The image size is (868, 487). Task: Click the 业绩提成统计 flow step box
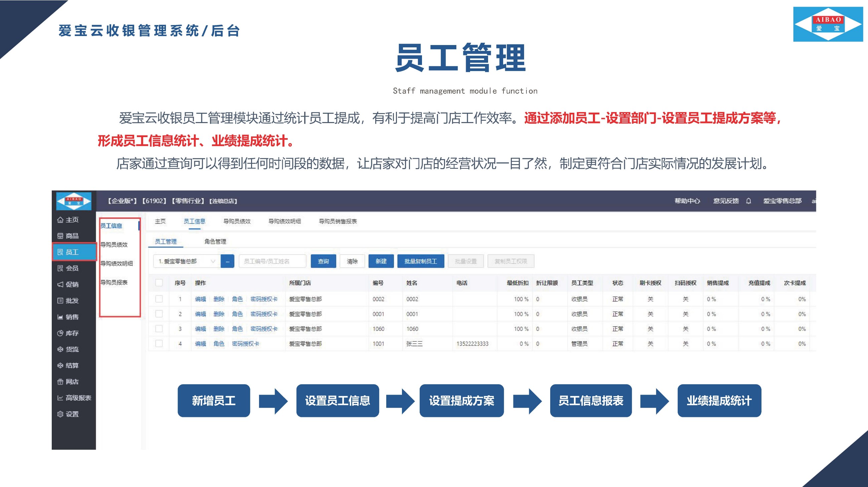tap(719, 401)
